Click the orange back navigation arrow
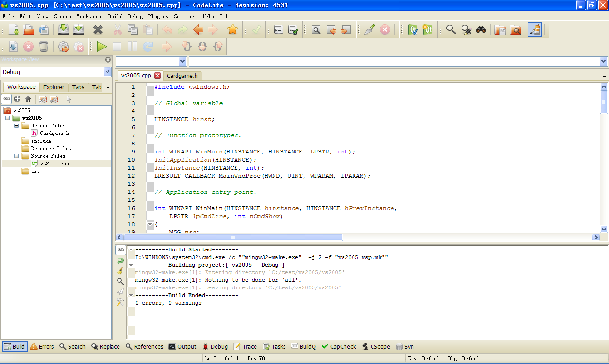 point(198,29)
